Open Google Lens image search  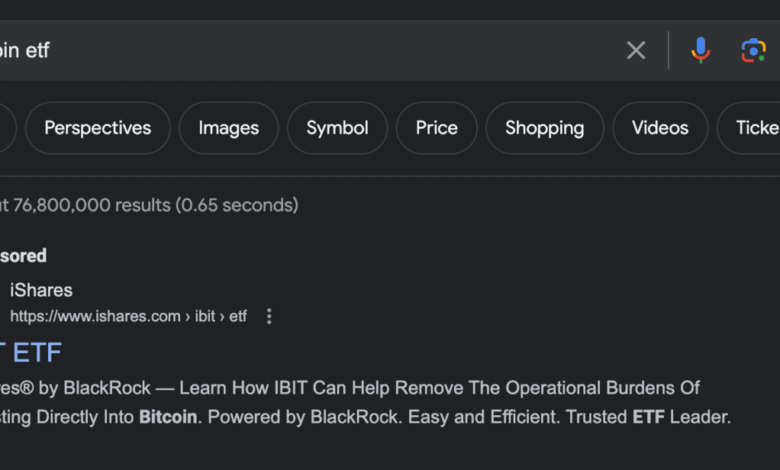(753, 51)
